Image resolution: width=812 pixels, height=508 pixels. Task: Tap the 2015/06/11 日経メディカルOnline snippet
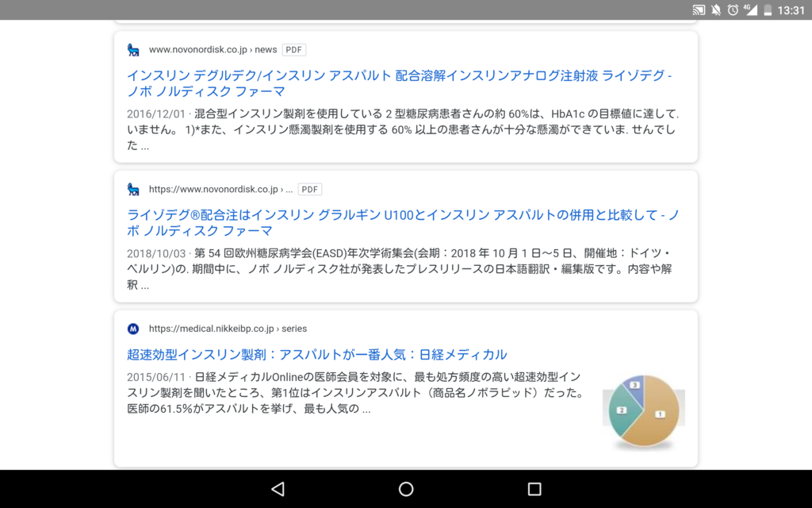355,393
